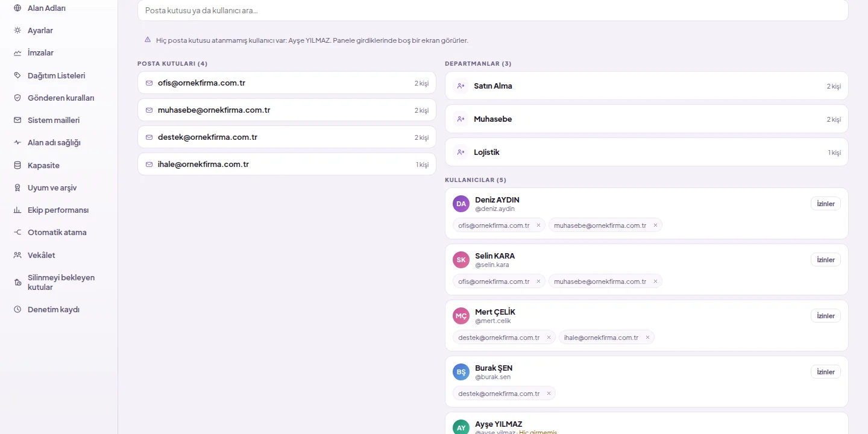Click envelope icon beside ihale@ornekfirma.com.tr mailbox
868x434 pixels.
pyautogui.click(x=149, y=165)
